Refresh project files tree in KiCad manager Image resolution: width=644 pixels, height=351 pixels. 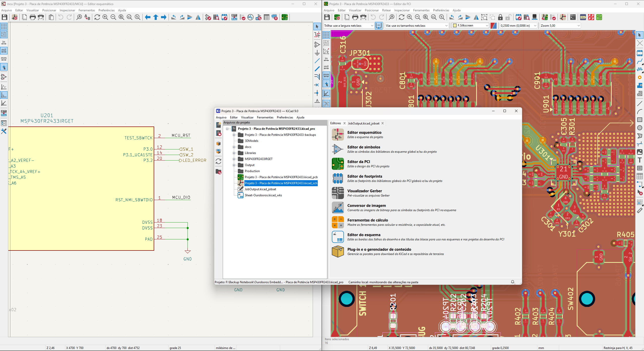point(218,161)
